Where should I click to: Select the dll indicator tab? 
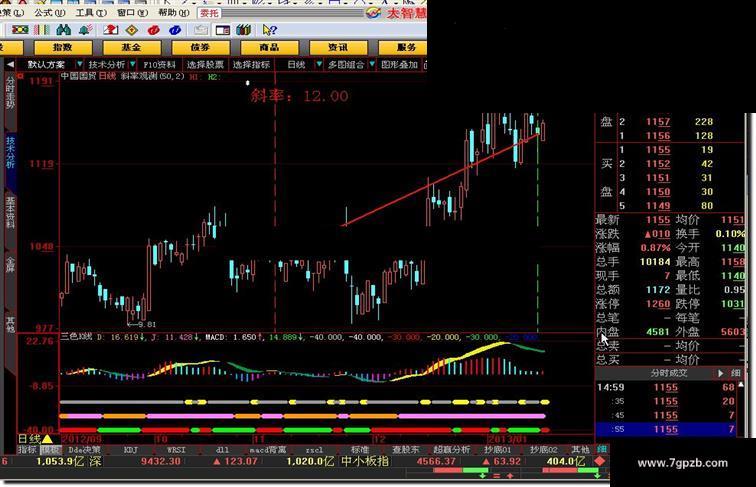[x=222, y=449]
